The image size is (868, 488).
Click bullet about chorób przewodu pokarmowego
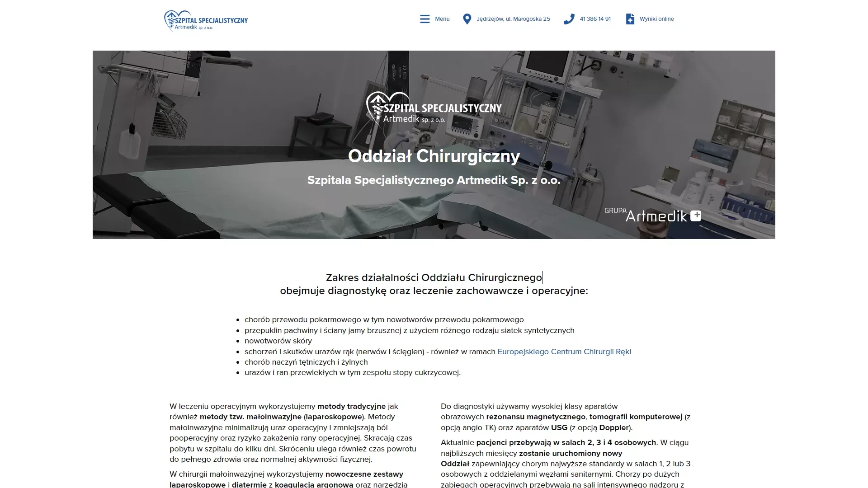pos(384,319)
